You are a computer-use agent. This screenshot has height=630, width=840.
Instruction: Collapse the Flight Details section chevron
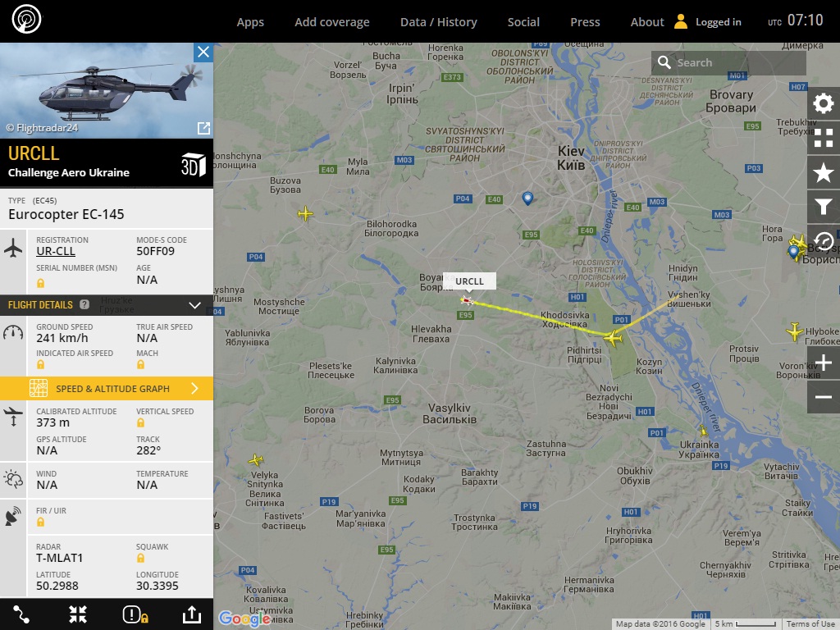tap(195, 305)
